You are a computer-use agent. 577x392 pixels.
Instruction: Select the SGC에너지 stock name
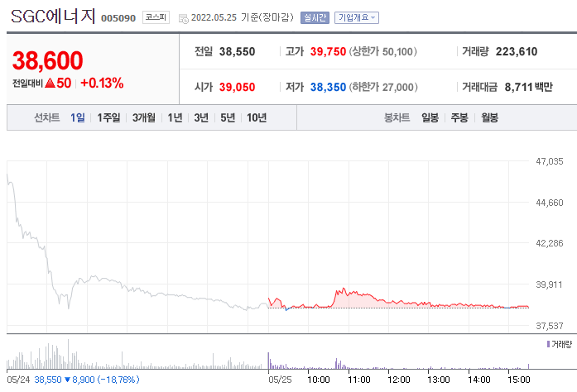point(53,17)
